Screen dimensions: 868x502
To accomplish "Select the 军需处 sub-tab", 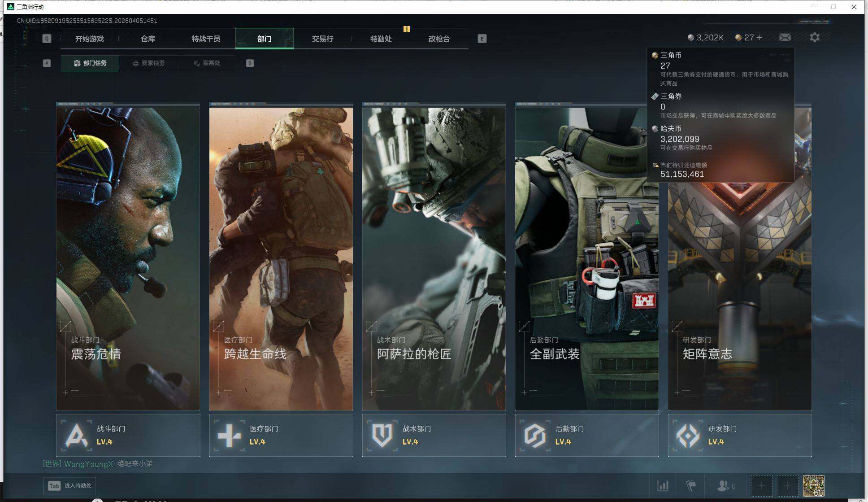I will click(207, 63).
